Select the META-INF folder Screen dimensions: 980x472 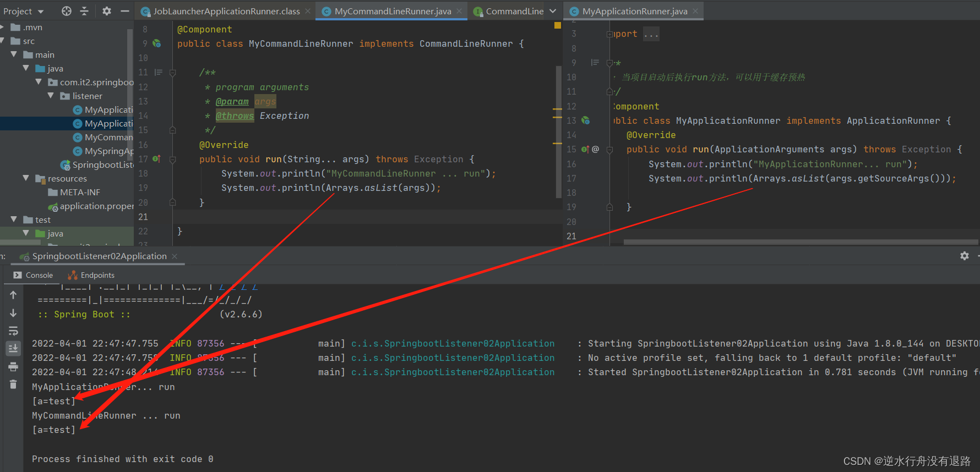click(74, 192)
